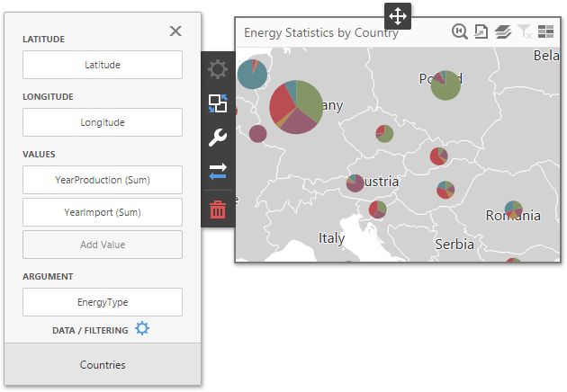The height and width of the screenshot is (392, 567).
Task: Open the Binding menu with overlapping squares icon
Action: point(218,103)
